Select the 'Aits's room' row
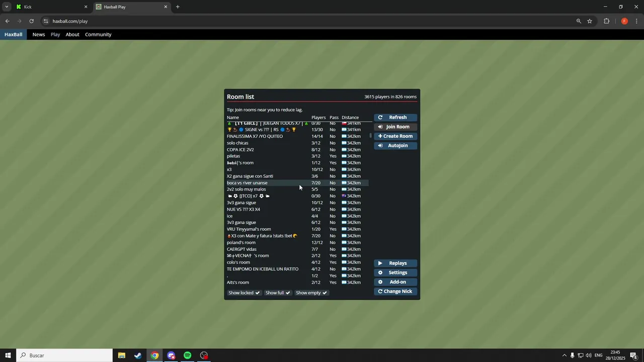644x362 pixels. [x=297, y=283]
